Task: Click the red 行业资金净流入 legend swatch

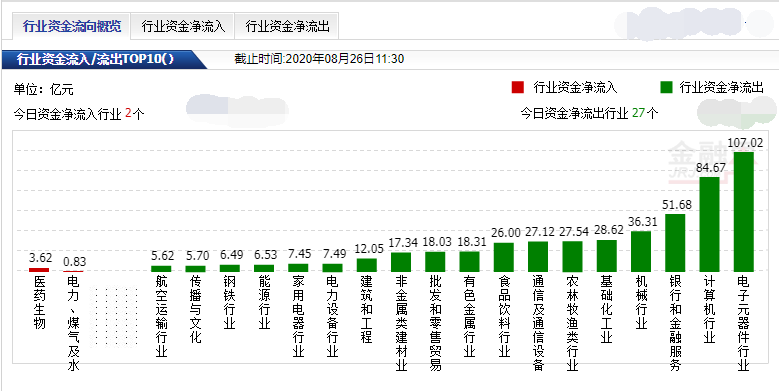Action: pos(518,88)
